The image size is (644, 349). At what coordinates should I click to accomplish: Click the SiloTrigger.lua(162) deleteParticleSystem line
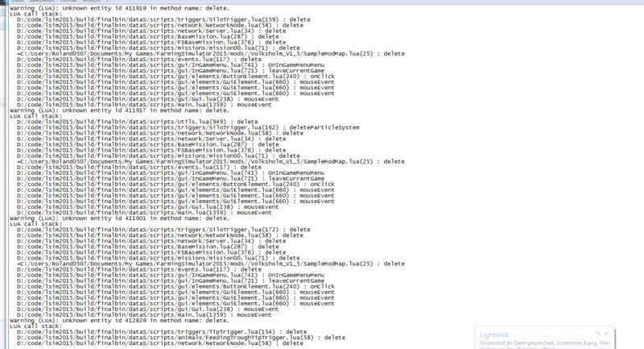click(188, 127)
